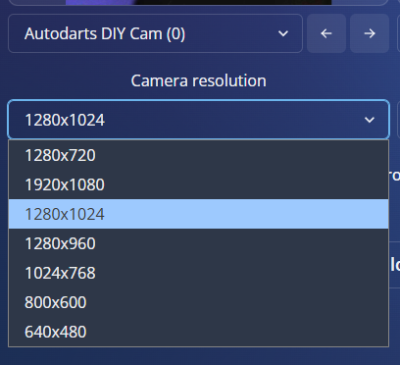Select 1280x720 from the resolution list

[x=198, y=155]
